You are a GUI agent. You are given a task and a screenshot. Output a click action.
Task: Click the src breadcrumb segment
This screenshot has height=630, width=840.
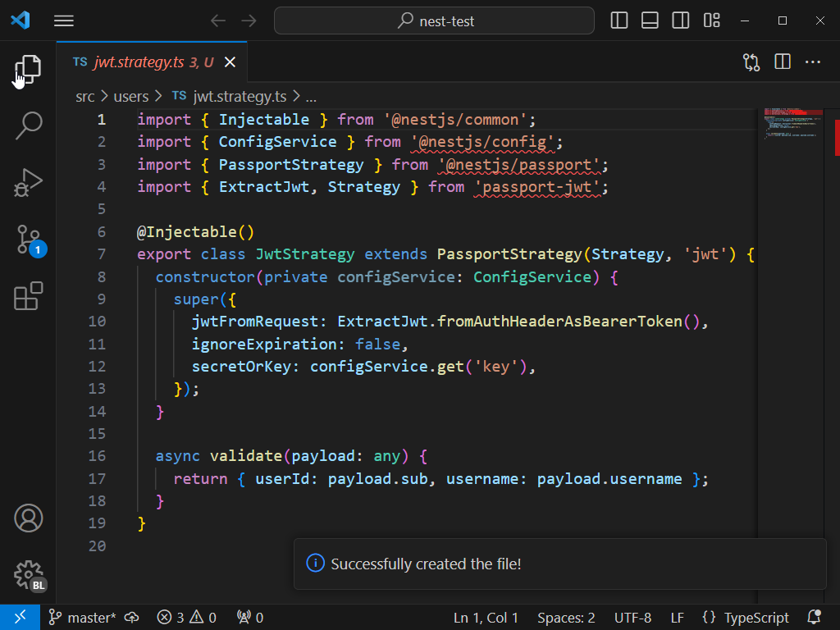[x=85, y=97]
